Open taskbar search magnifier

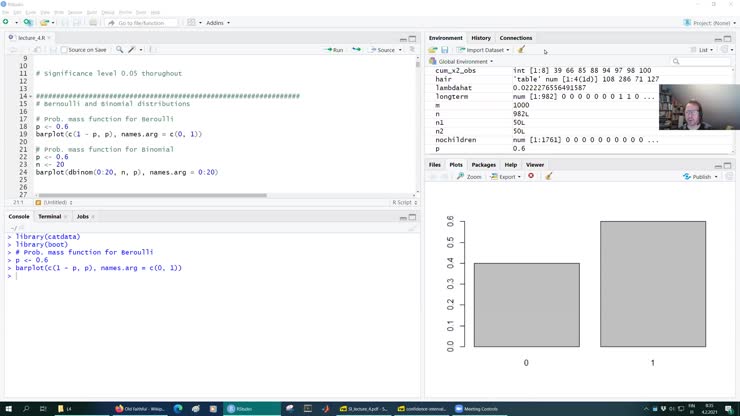coord(26,409)
